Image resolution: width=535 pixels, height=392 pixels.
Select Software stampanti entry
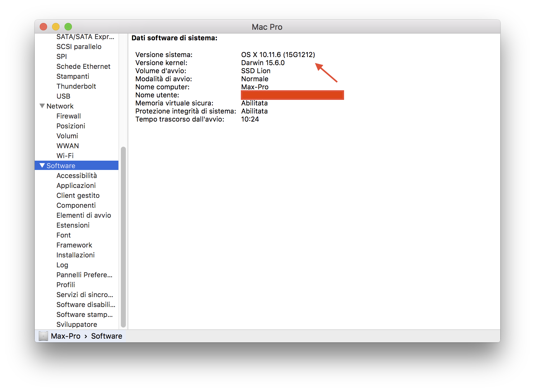coord(84,314)
